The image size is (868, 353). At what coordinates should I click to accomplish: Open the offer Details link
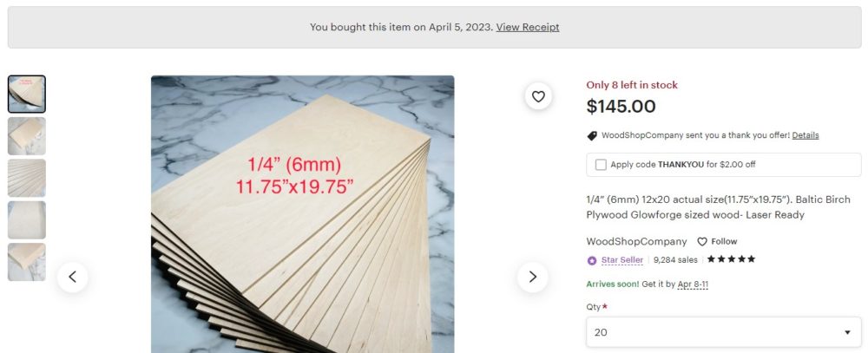[x=805, y=135]
